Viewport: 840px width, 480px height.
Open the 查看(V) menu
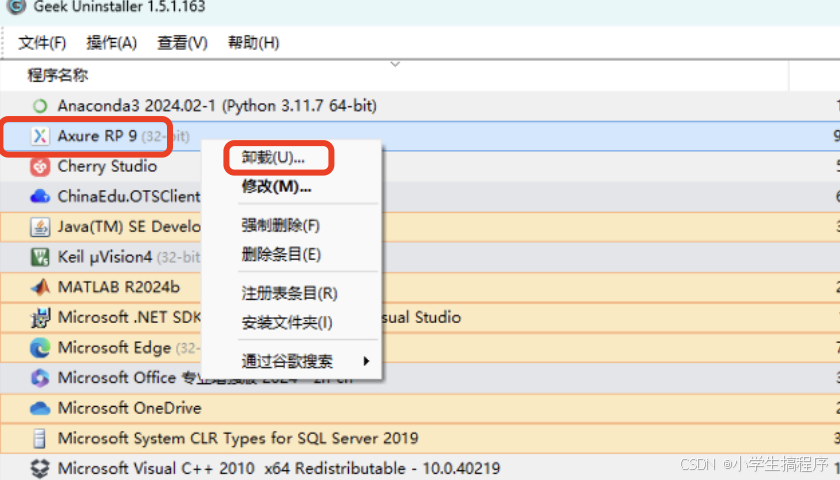[x=182, y=43]
